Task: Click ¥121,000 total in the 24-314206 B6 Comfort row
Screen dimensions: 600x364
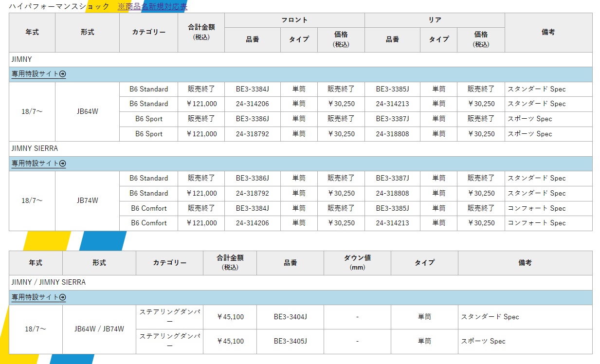Action: tap(201, 223)
